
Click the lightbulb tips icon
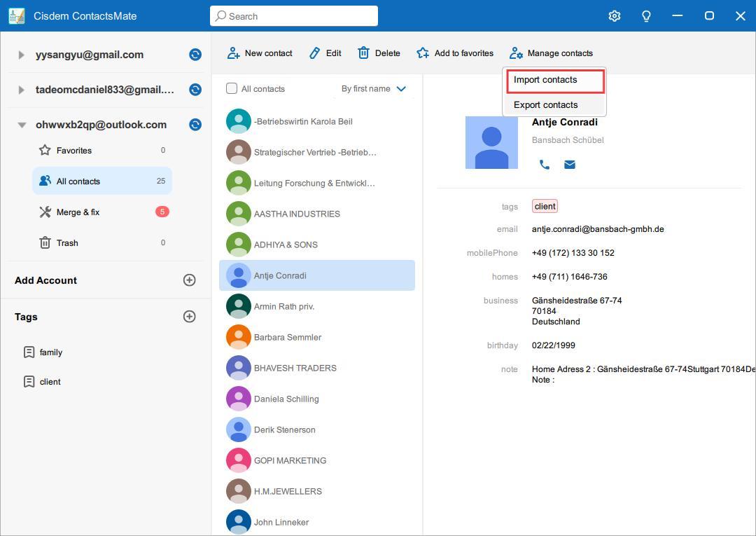point(646,15)
